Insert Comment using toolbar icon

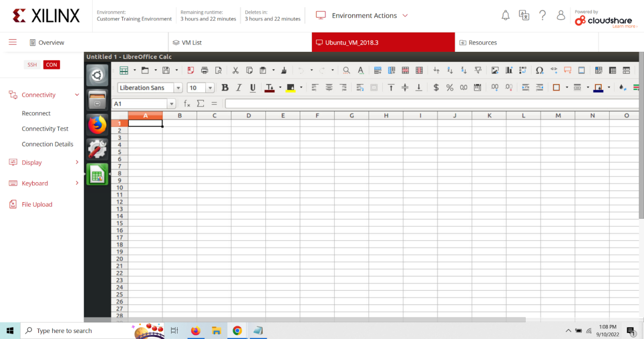pos(568,70)
